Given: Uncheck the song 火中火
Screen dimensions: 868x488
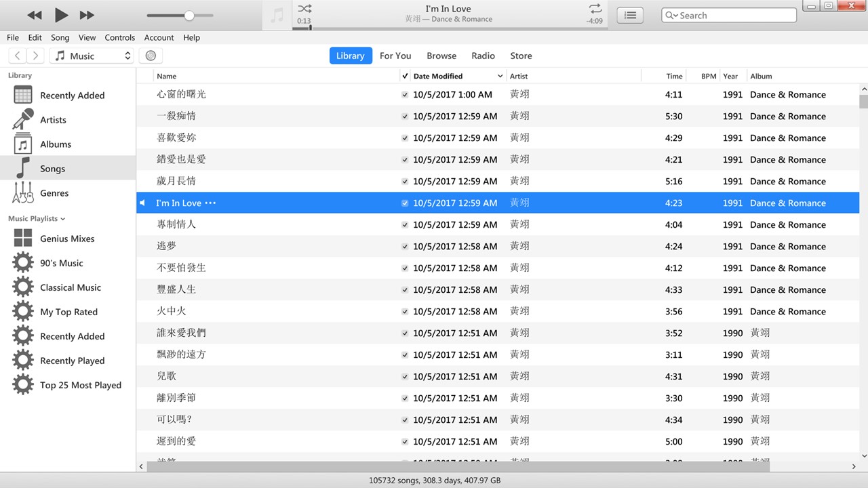Looking at the screenshot, I should [x=405, y=312].
